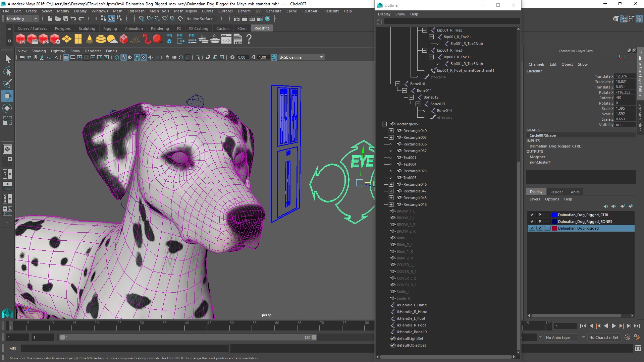Activate the Rotate tool
The height and width of the screenshot is (362, 644).
(7, 108)
